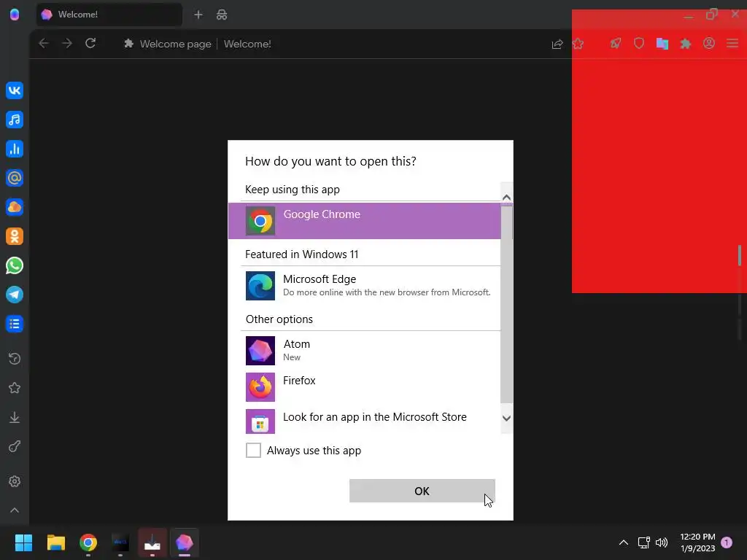Choose Atom in the Other options list
The height and width of the screenshot is (560, 747).
pos(364,351)
